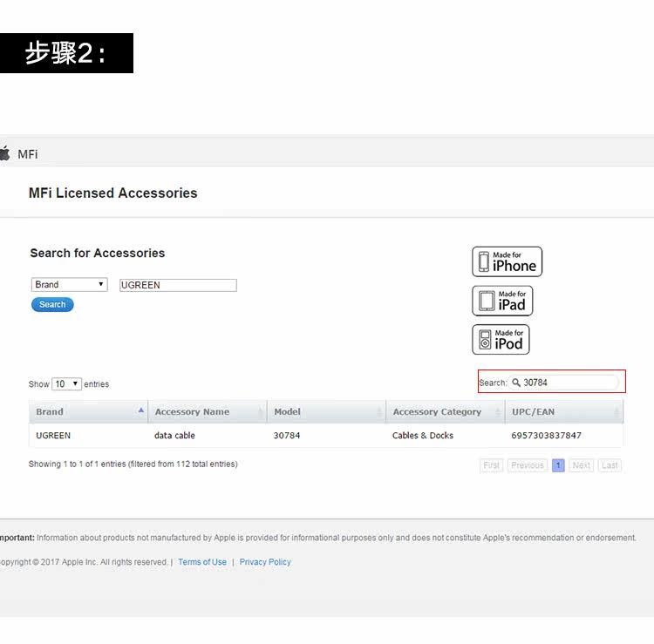654x644 pixels.
Task: Sort by Accessory Name column header
Action: coord(192,411)
